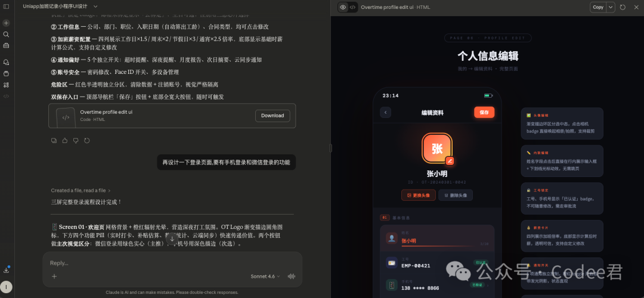Click the panel divider handle between chat and preview
Image resolution: width=644 pixels, height=298 pixels.
pos(330,148)
